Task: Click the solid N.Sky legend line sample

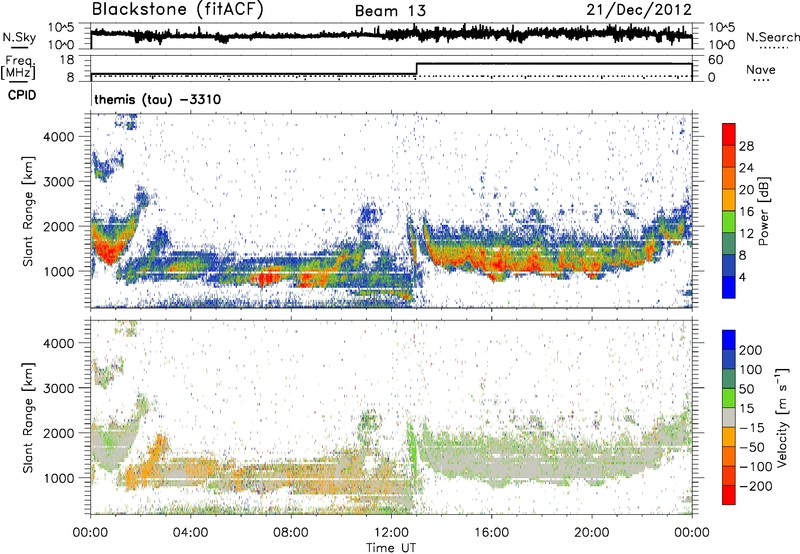Action: click(x=19, y=46)
